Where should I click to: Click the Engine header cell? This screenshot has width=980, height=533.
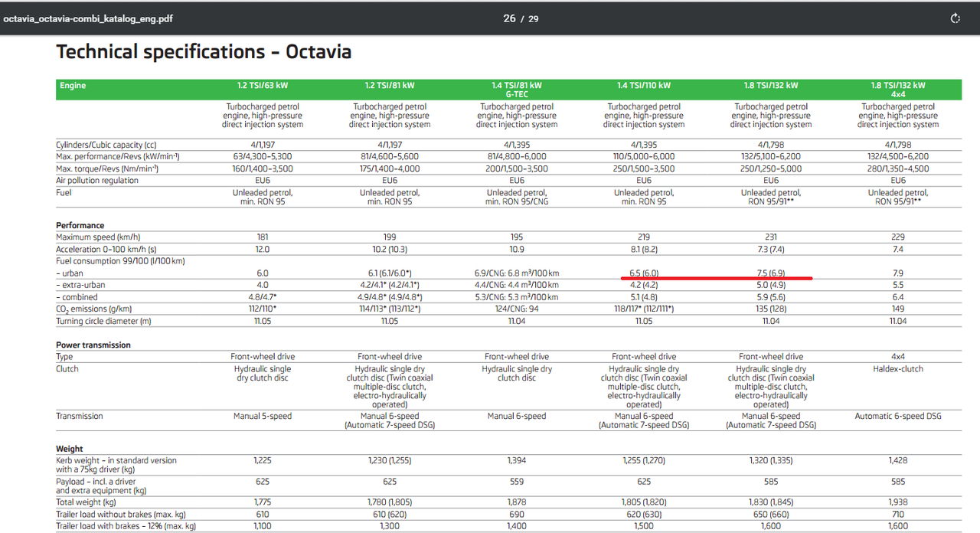73,86
